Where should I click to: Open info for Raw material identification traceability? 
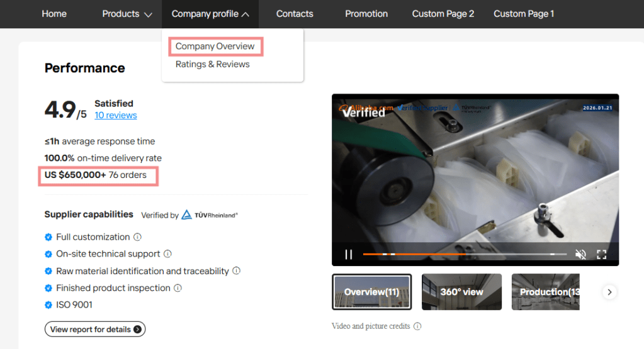(x=236, y=271)
